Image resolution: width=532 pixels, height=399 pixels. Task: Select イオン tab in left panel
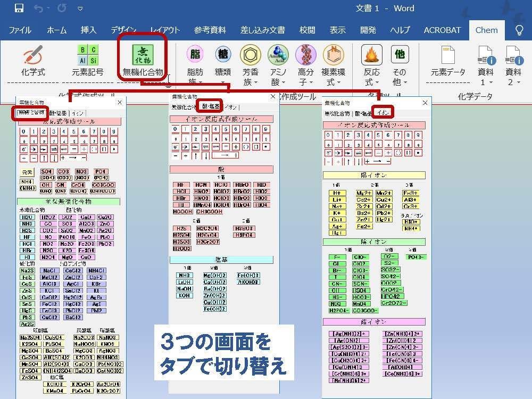pyautogui.click(x=78, y=113)
